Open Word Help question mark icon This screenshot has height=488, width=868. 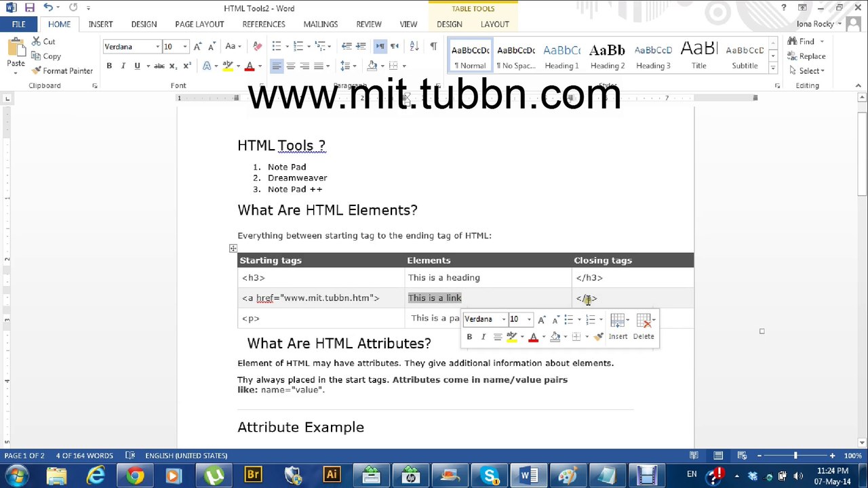783,8
